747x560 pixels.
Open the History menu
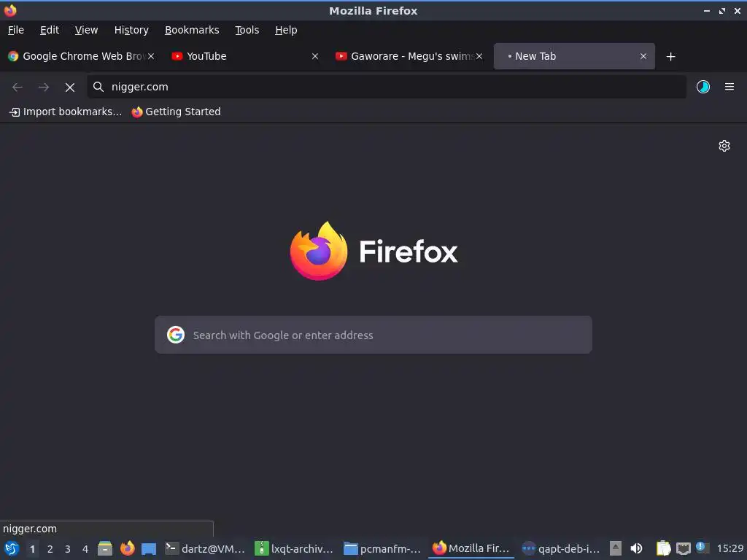click(x=131, y=30)
